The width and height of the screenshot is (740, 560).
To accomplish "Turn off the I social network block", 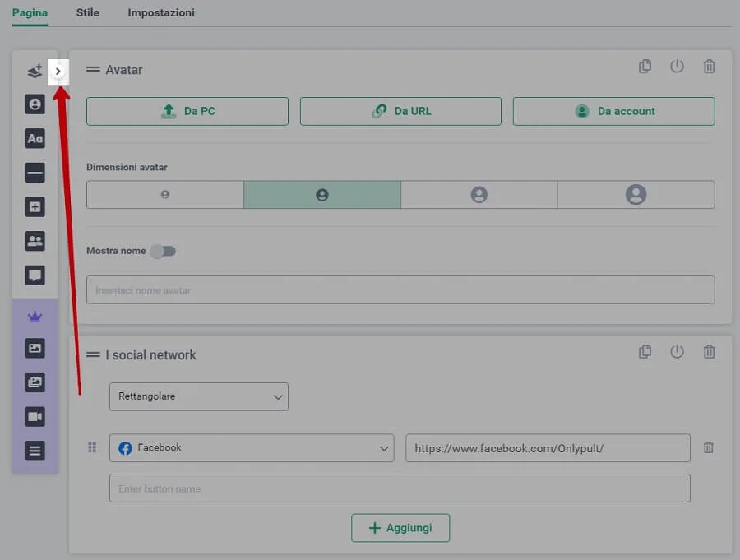I will [677, 352].
